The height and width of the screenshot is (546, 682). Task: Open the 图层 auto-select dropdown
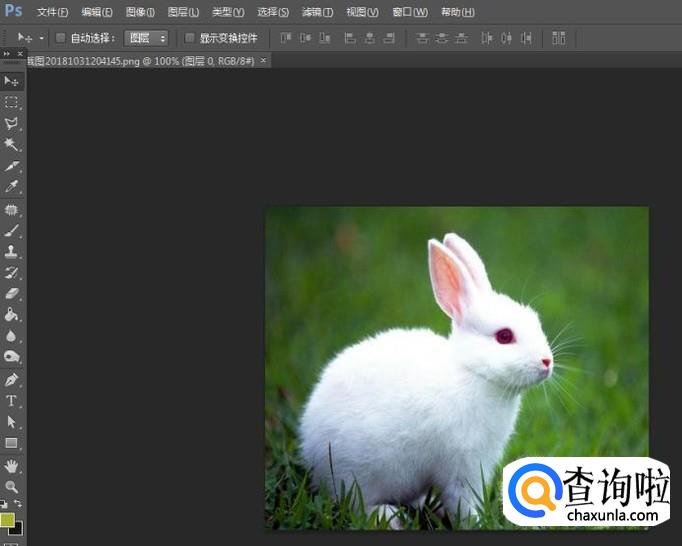click(146, 38)
